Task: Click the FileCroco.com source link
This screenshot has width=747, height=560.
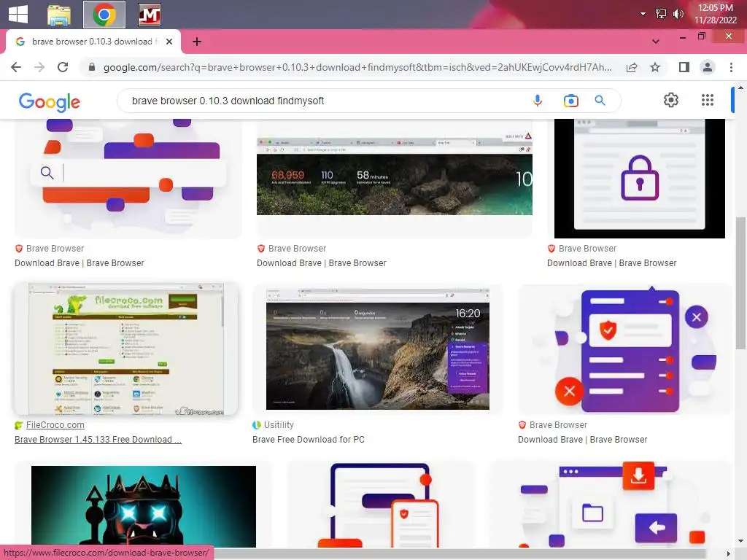Action: pyautogui.click(x=55, y=425)
